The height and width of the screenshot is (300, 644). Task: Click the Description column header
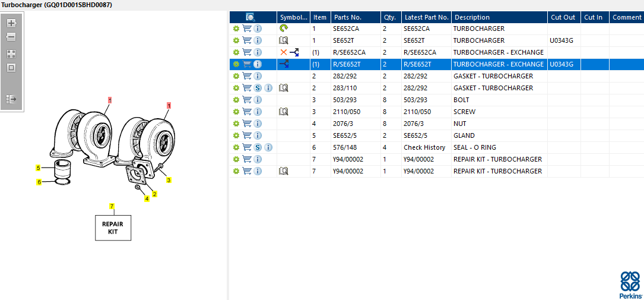point(472,17)
